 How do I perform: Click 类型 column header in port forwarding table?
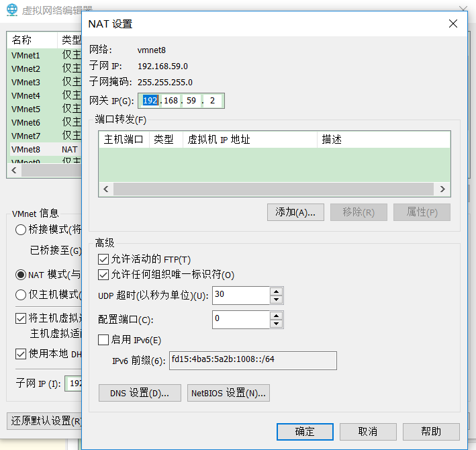click(166, 140)
